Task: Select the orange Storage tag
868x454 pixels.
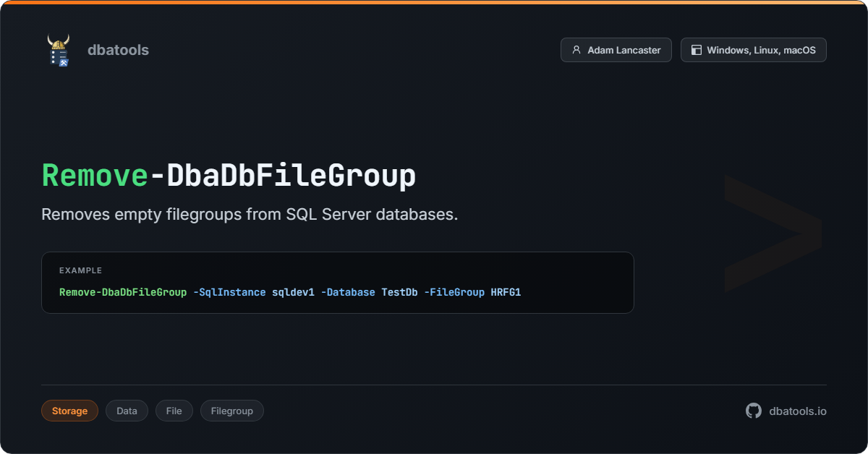Action: (69, 411)
